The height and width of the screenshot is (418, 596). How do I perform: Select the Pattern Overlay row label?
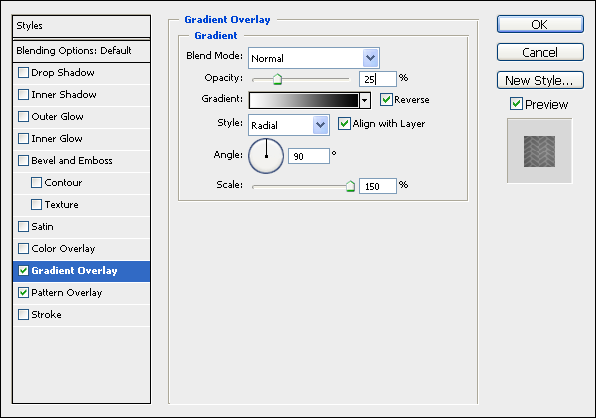(x=67, y=293)
